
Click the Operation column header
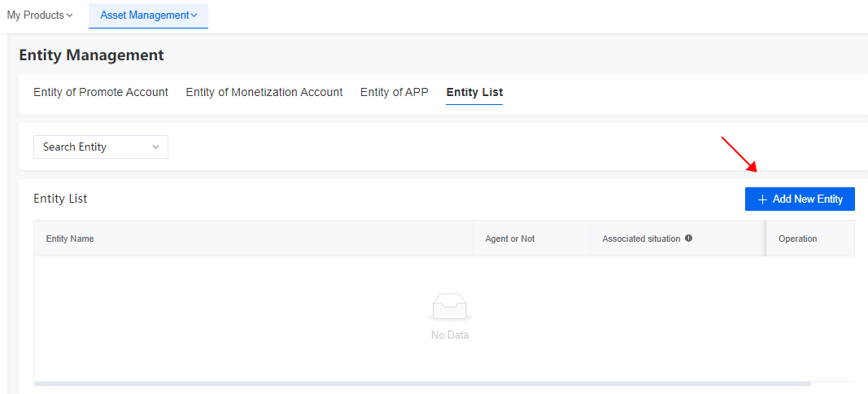pos(797,239)
